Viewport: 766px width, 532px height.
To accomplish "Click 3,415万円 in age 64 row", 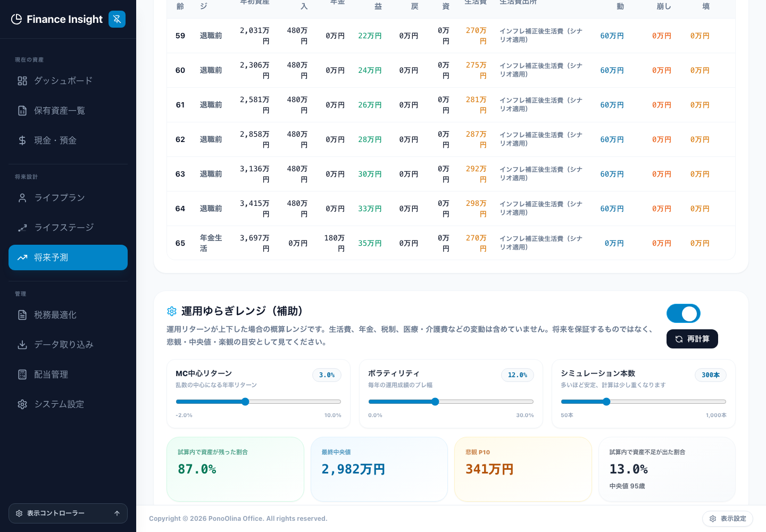I will pos(255,209).
